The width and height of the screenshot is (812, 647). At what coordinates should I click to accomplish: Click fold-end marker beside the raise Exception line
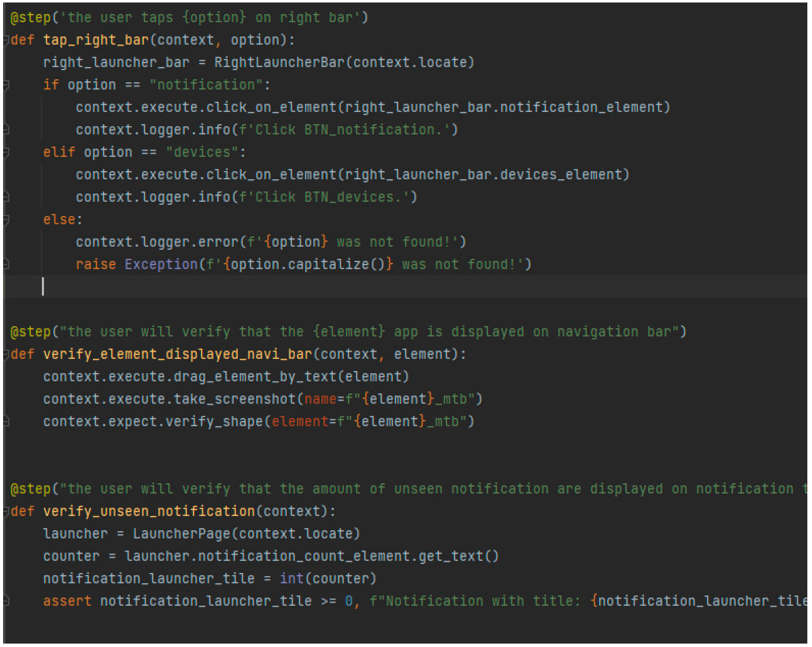point(6,264)
